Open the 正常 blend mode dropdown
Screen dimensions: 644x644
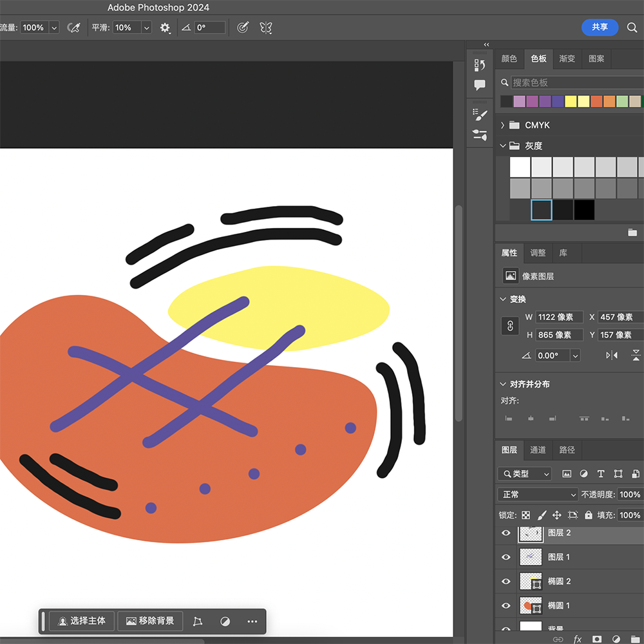[x=538, y=495]
